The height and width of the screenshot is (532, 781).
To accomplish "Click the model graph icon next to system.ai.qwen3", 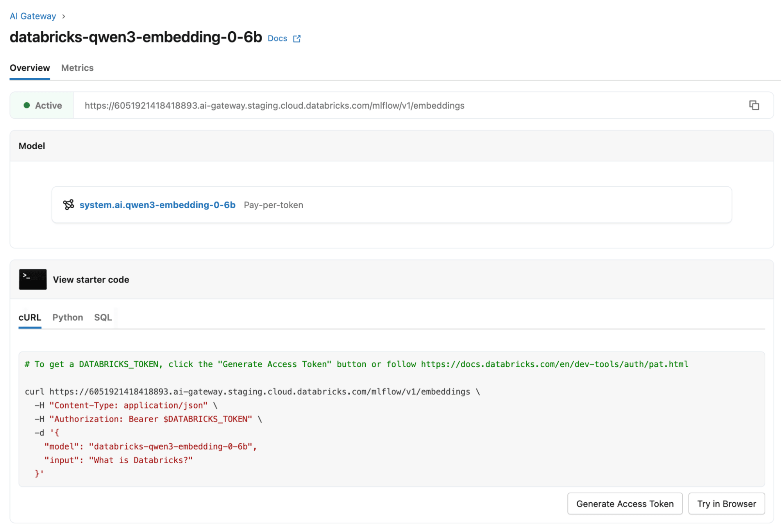I will point(68,205).
